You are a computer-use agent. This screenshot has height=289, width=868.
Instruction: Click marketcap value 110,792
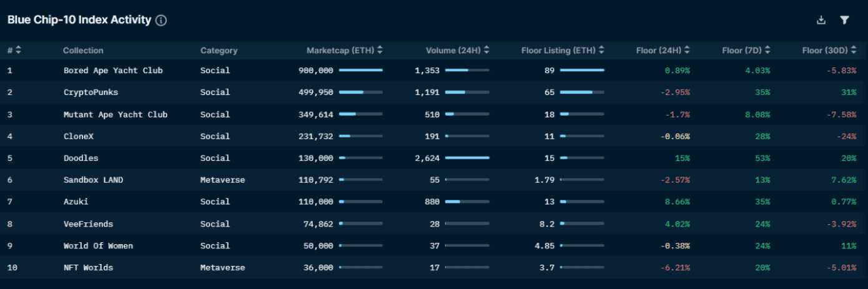(316, 180)
